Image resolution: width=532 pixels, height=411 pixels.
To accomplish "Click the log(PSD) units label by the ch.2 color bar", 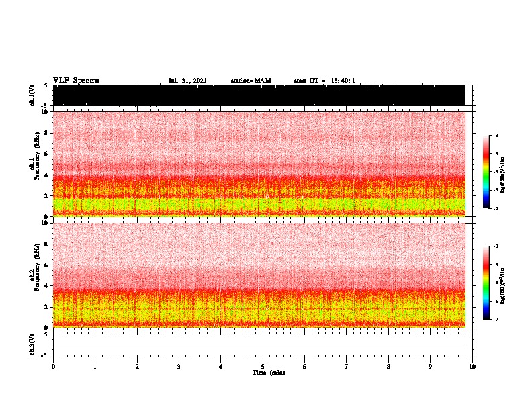I will point(502,285).
